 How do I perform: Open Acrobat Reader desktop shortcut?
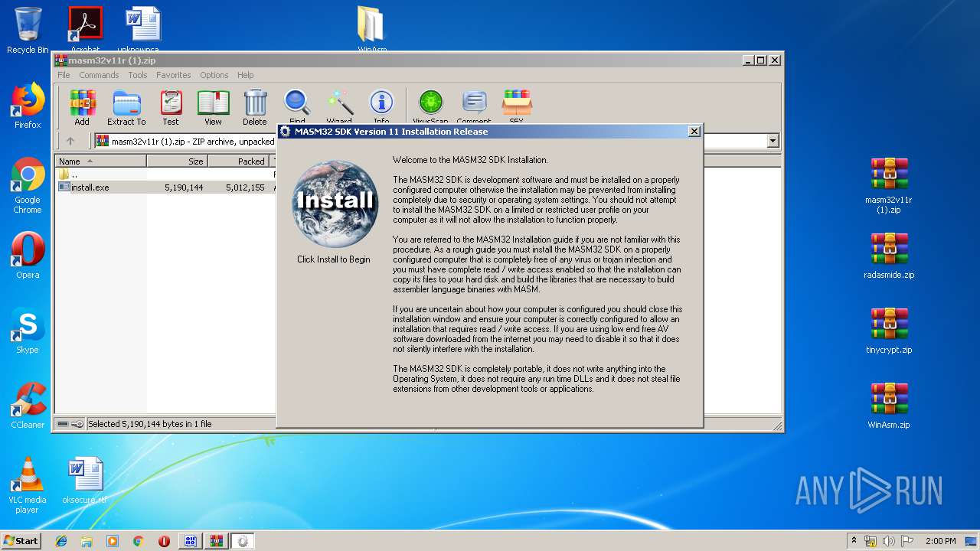(x=85, y=29)
